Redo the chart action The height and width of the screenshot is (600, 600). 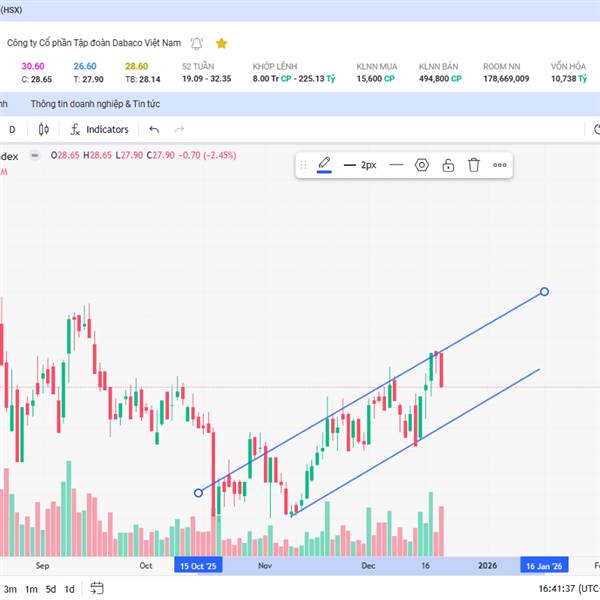pyautogui.click(x=179, y=130)
